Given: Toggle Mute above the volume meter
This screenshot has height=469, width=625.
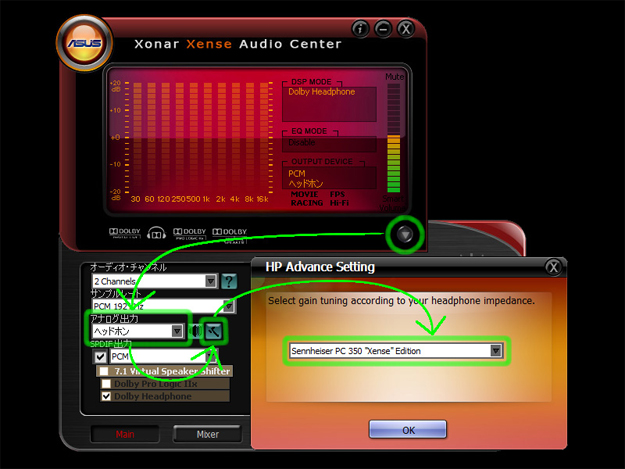Looking at the screenshot, I should point(394,77).
